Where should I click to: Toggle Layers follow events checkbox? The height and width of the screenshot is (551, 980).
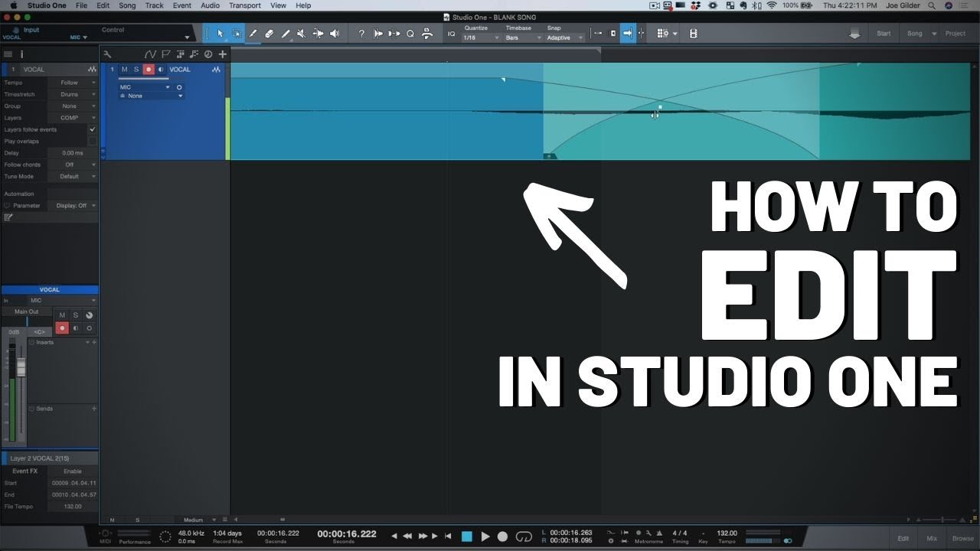(x=93, y=129)
